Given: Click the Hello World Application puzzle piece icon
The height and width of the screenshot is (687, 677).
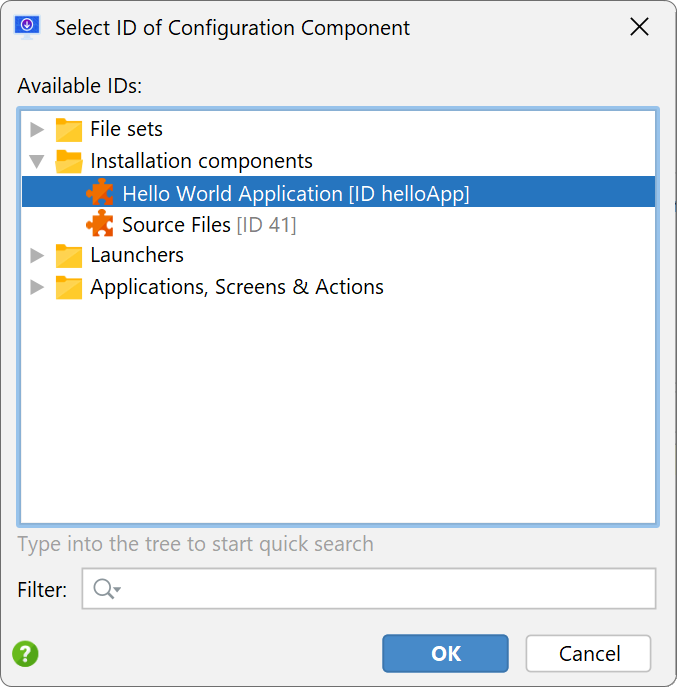Looking at the screenshot, I should (100, 192).
